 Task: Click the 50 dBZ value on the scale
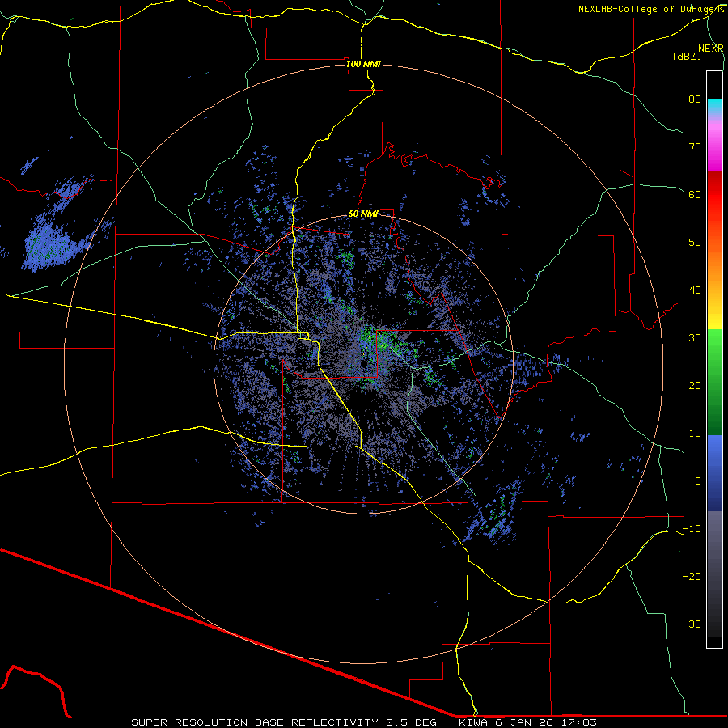pyautogui.click(x=695, y=243)
